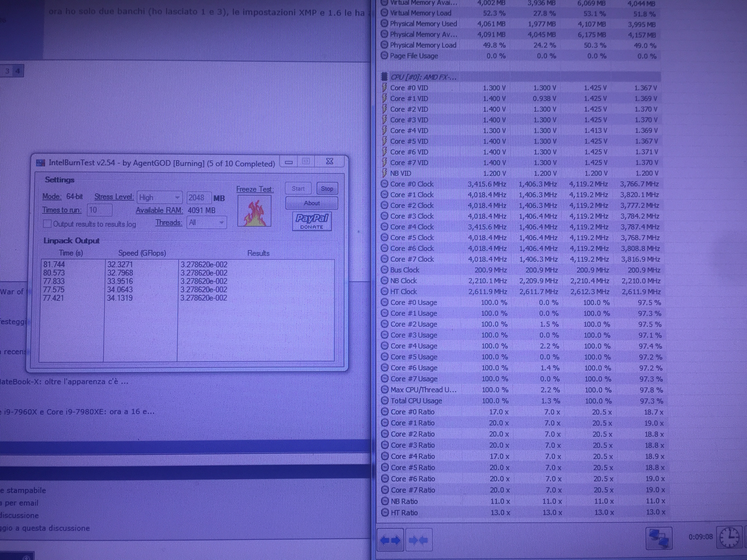
Task: Click the Freeze Test flame image
Action: 254,211
